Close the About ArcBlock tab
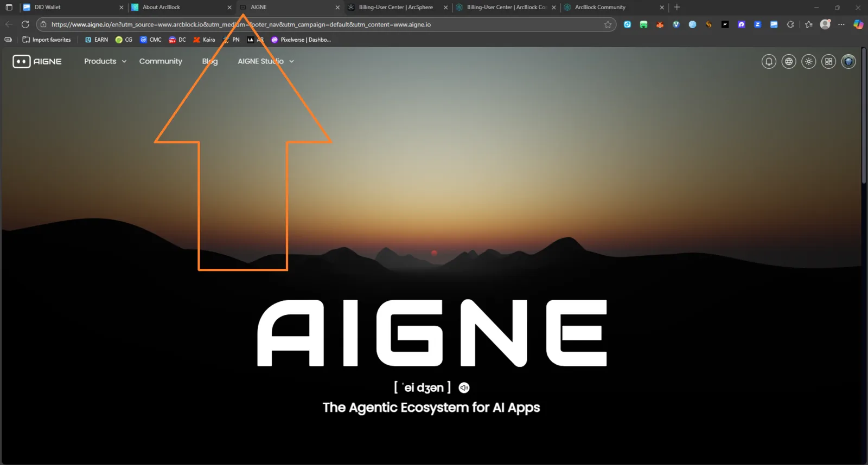868x465 pixels. (x=229, y=8)
